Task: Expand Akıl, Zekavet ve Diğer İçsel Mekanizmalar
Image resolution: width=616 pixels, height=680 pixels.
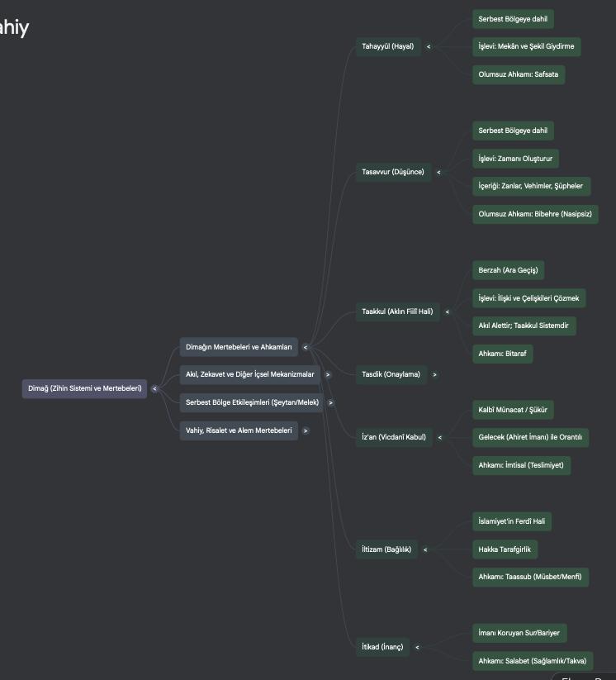Action: click(x=328, y=374)
